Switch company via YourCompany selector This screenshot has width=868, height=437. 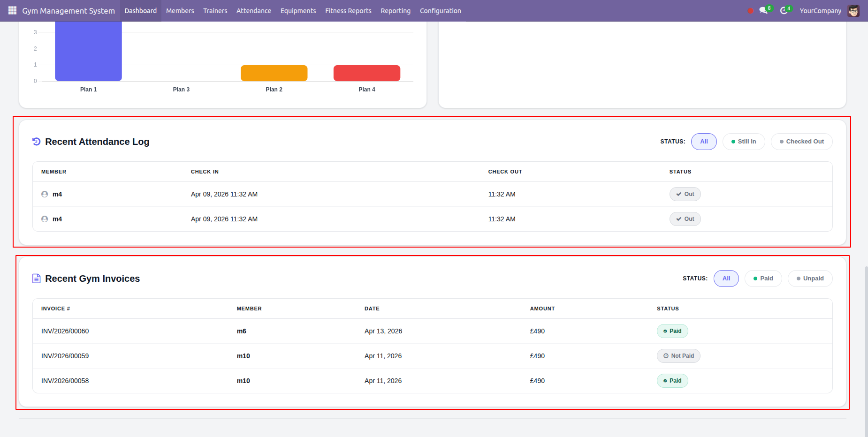pyautogui.click(x=821, y=11)
